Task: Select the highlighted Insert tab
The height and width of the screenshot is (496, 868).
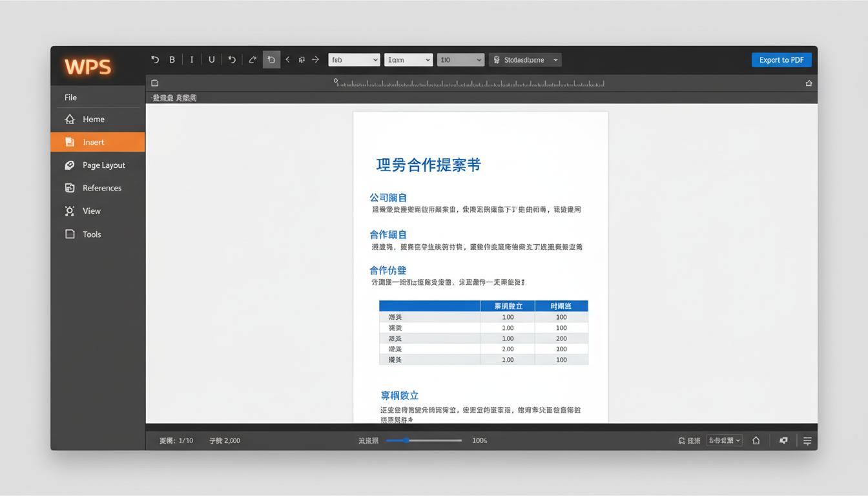Action: click(98, 142)
